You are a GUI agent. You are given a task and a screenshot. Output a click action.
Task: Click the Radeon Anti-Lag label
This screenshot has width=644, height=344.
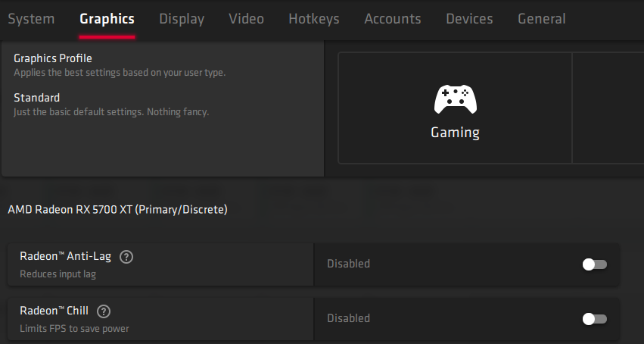click(x=65, y=256)
